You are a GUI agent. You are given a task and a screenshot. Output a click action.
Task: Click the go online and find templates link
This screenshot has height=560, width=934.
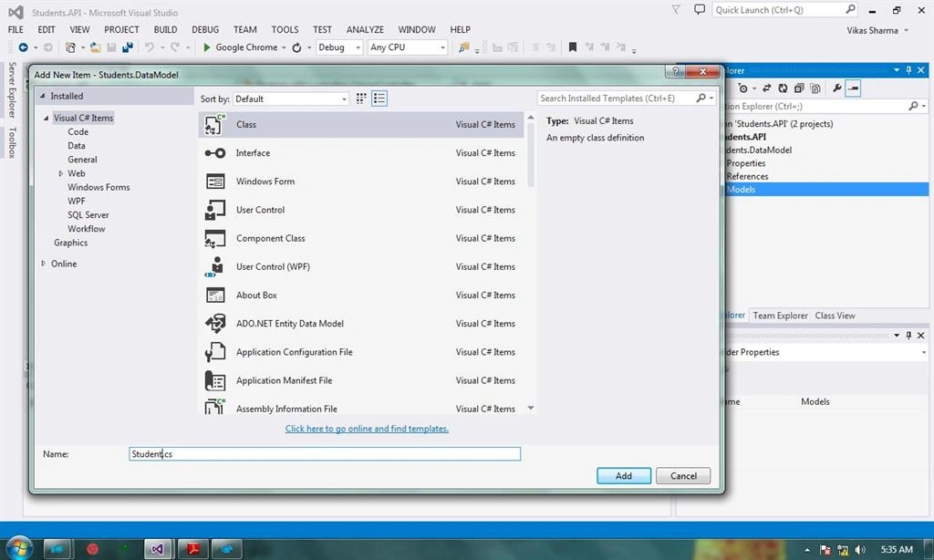pos(367,429)
